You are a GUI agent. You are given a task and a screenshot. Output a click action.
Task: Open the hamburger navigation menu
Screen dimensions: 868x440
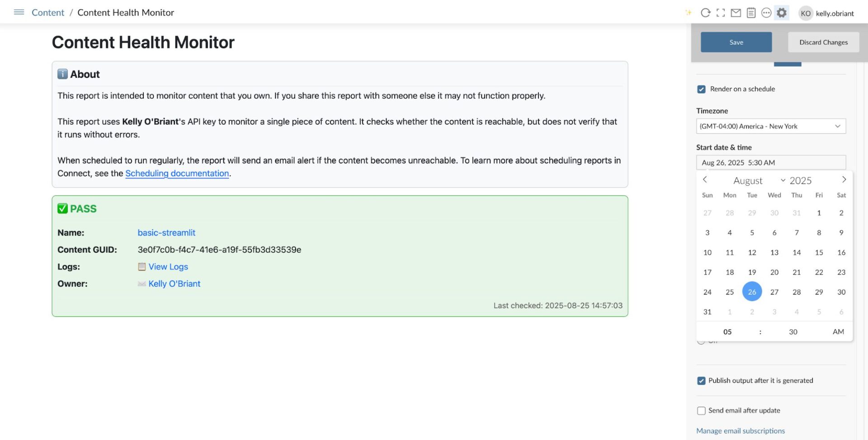tap(19, 12)
